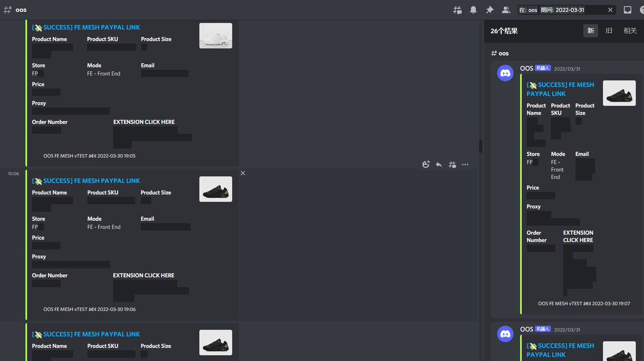Clear the search query with X

click(610, 10)
